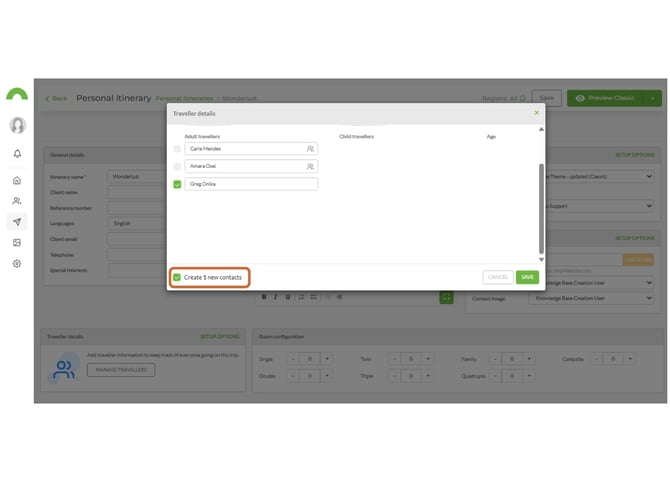Click the Save button in the page header
670x482 pixels.
(547, 98)
